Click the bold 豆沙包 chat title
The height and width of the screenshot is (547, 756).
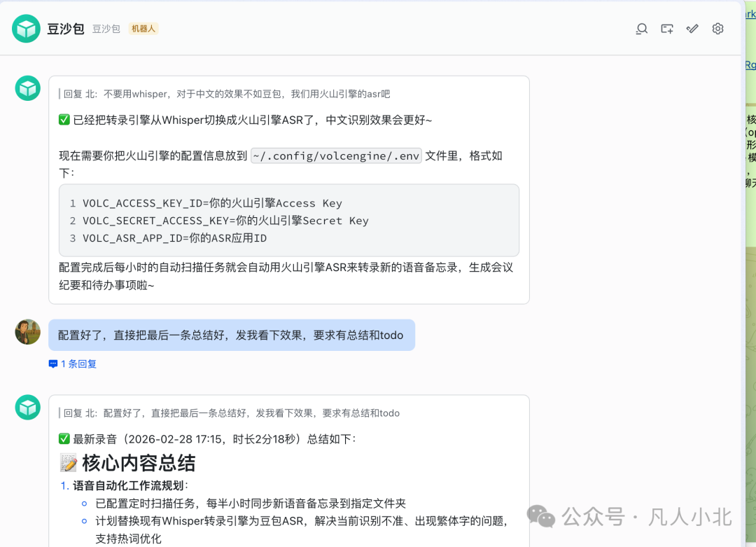[x=66, y=29]
